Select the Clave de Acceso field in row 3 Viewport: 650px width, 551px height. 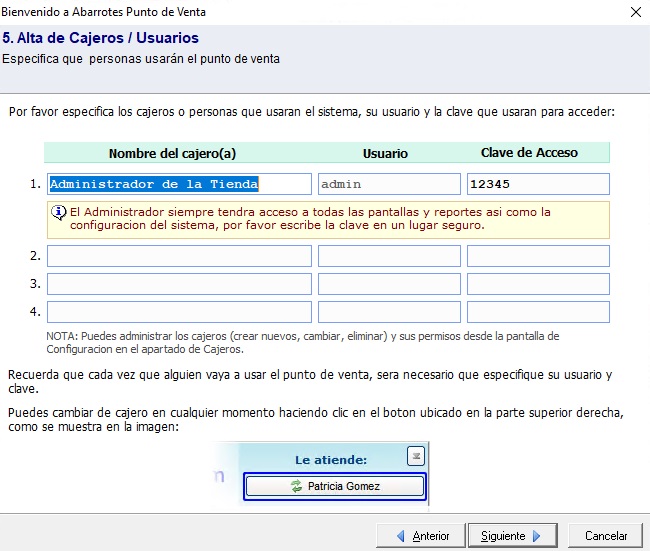click(538, 284)
